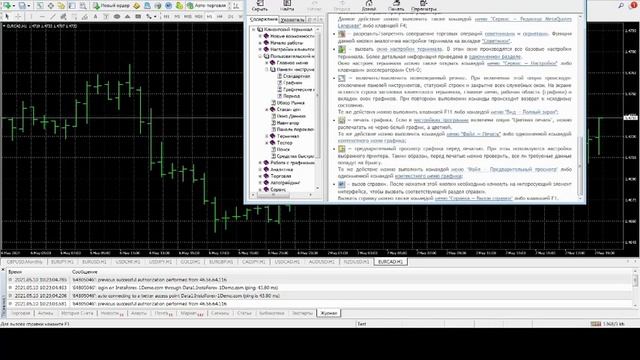This screenshot has height=360, width=640.
Task: Select the cursor pointer tool
Action: 7,16
